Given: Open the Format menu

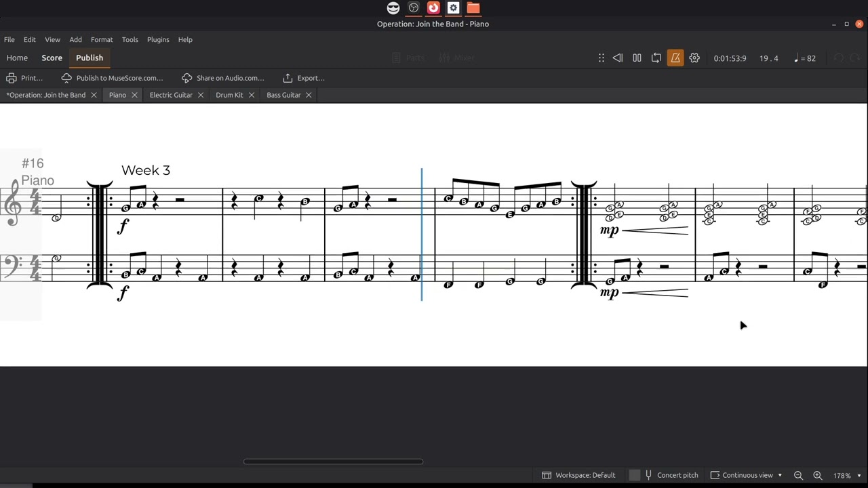Looking at the screenshot, I should click(102, 39).
